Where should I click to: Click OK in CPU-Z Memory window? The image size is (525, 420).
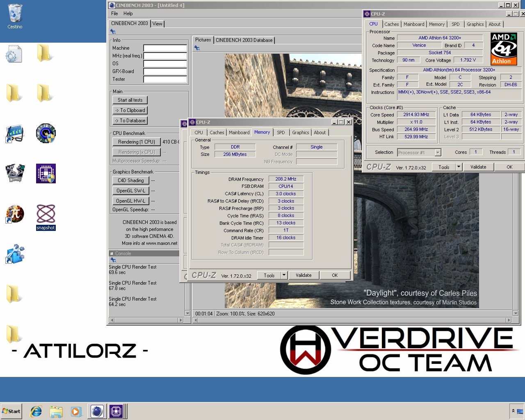click(x=335, y=275)
